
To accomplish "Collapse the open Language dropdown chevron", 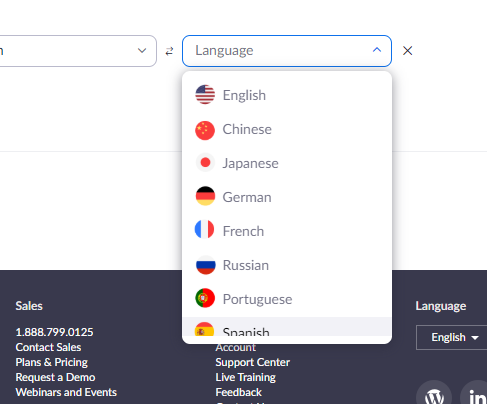I will tap(377, 50).
